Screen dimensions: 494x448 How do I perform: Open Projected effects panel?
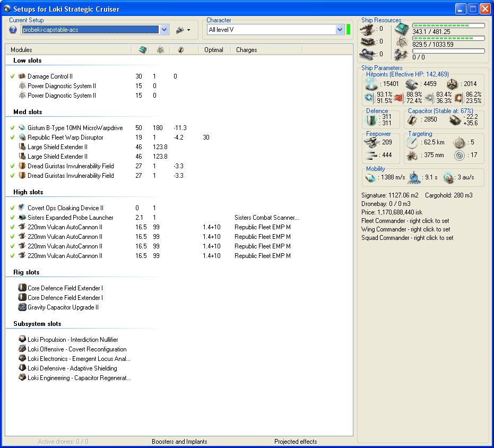[296, 442]
